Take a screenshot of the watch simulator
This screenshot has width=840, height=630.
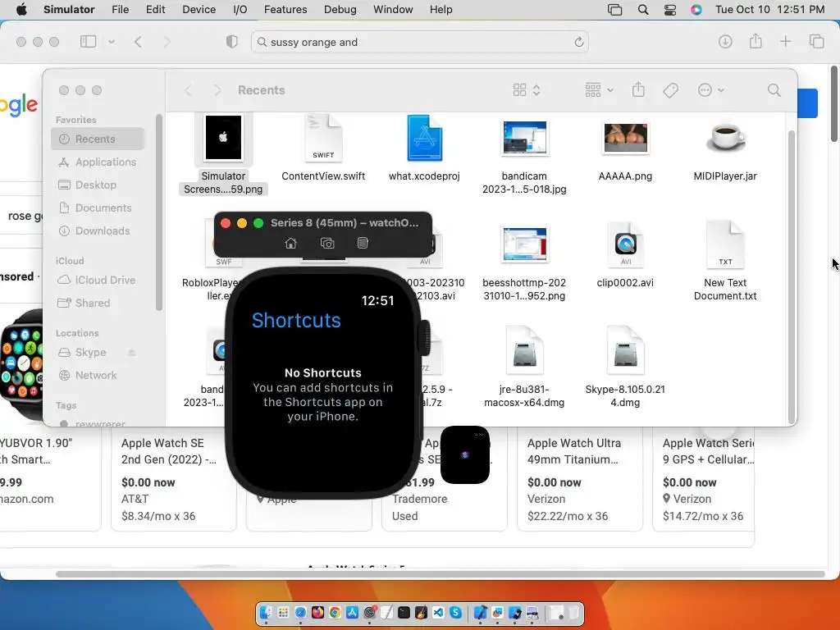coord(327,243)
